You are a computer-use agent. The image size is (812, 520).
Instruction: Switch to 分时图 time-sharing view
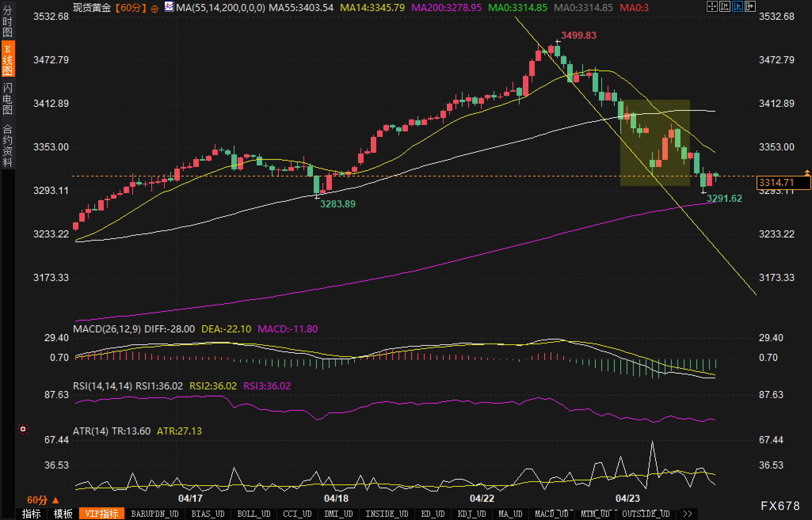click(x=8, y=21)
